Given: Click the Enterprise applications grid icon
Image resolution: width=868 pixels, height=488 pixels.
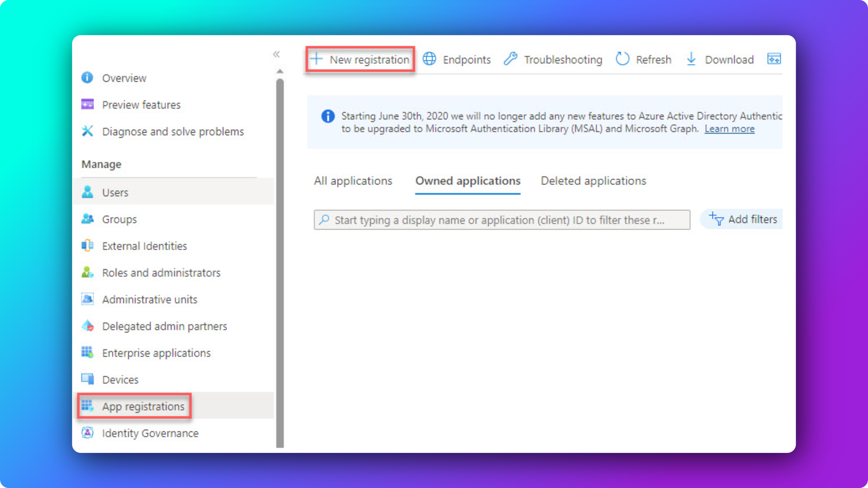Looking at the screenshot, I should (87, 352).
